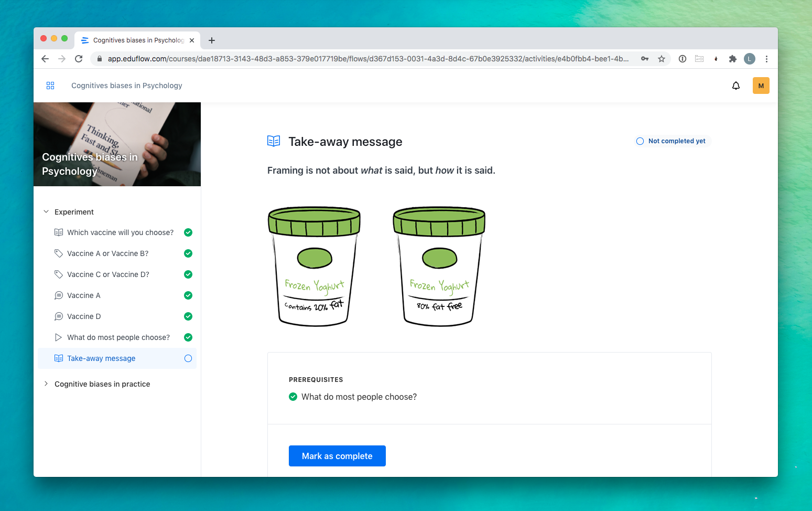Bookmark this page with the star icon

662,59
